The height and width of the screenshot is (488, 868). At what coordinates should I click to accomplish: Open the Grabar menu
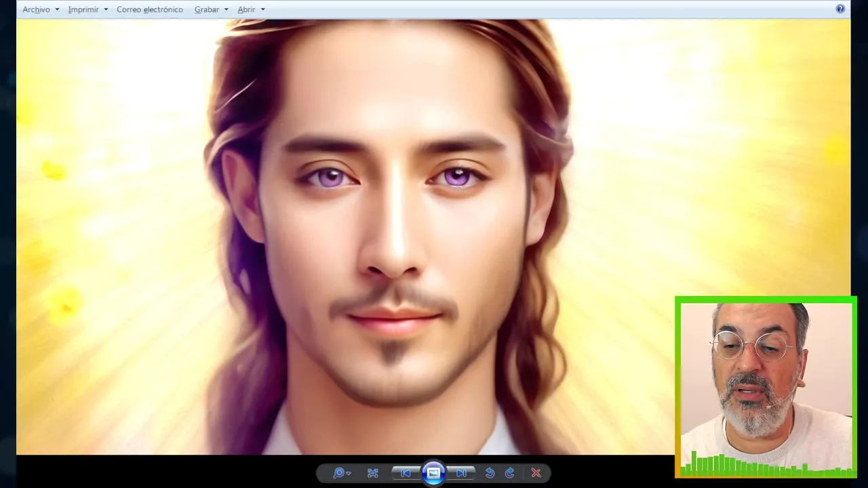207,9
